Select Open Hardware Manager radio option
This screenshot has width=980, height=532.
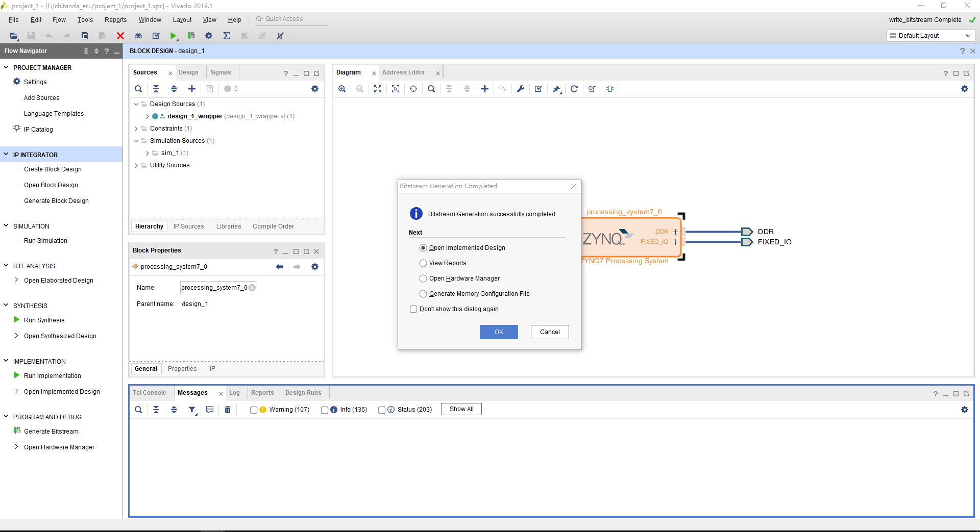tap(423, 278)
